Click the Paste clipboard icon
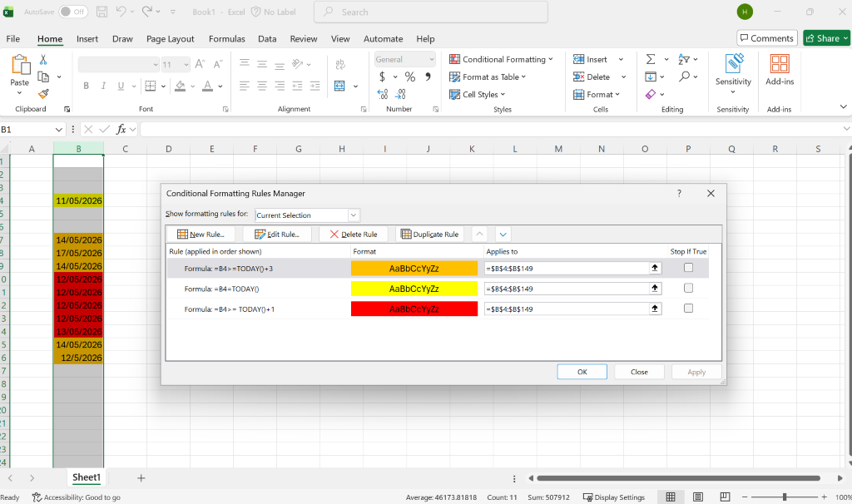Viewport: 852px width, 504px height. point(20,65)
